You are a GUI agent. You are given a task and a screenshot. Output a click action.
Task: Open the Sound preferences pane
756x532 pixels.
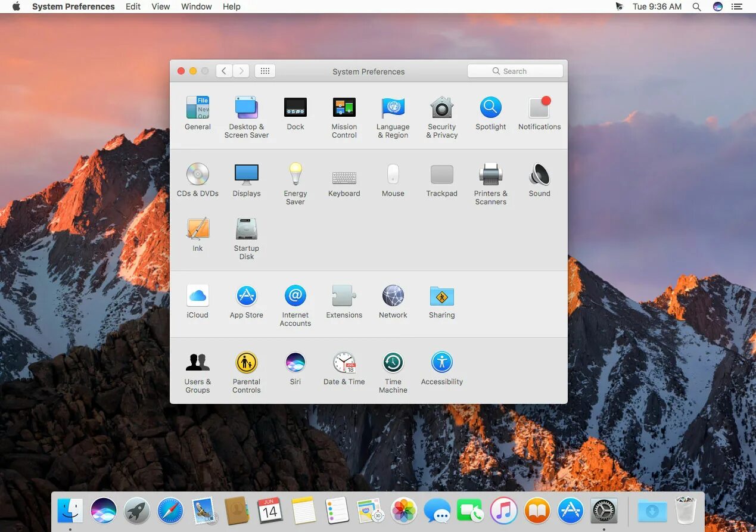[x=540, y=180]
